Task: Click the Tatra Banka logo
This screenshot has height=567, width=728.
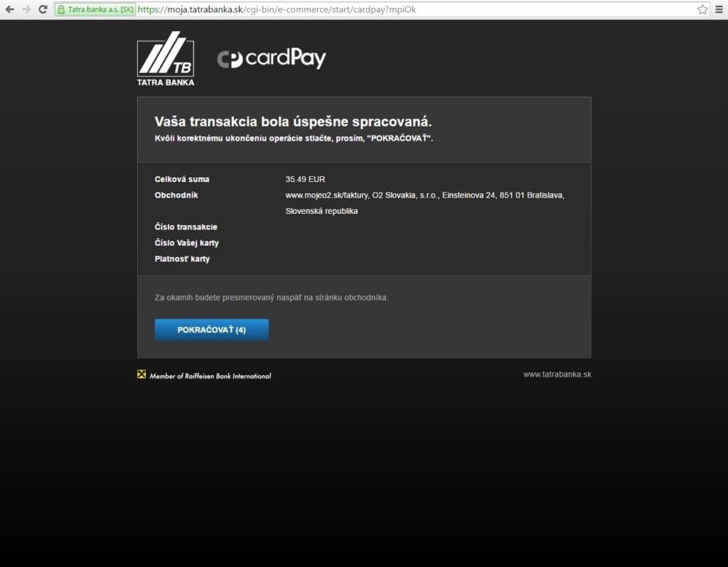Action: [x=166, y=58]
